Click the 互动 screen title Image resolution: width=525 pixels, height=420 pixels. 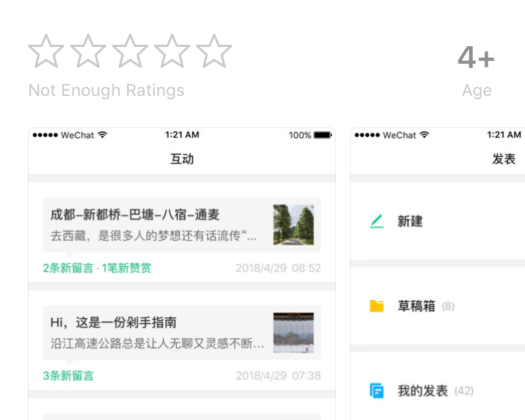coord(182,159)
